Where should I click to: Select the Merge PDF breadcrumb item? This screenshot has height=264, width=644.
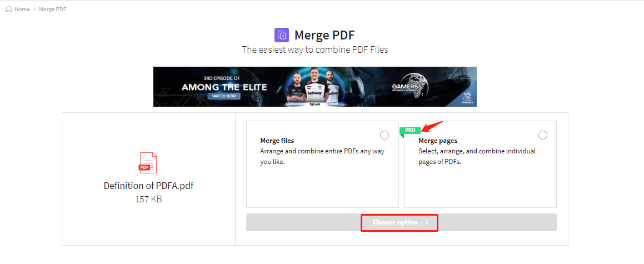pyautogui.click(x=53, y=9)
